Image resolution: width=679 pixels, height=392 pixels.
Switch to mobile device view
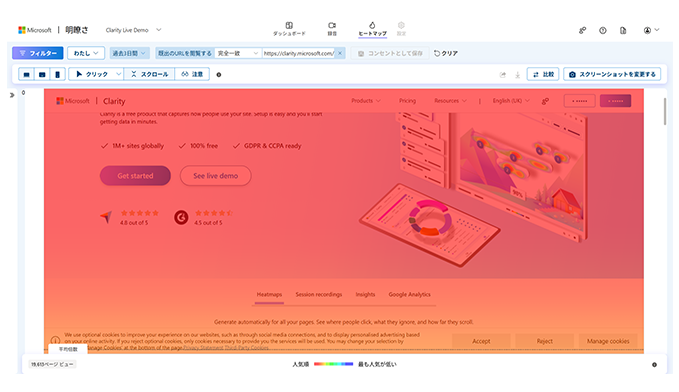(x=58, y=75)
